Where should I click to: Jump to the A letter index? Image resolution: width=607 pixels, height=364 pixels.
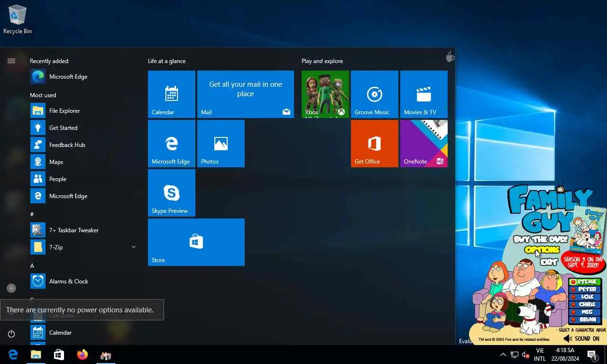pyautogui.click(x=32, y=266)
